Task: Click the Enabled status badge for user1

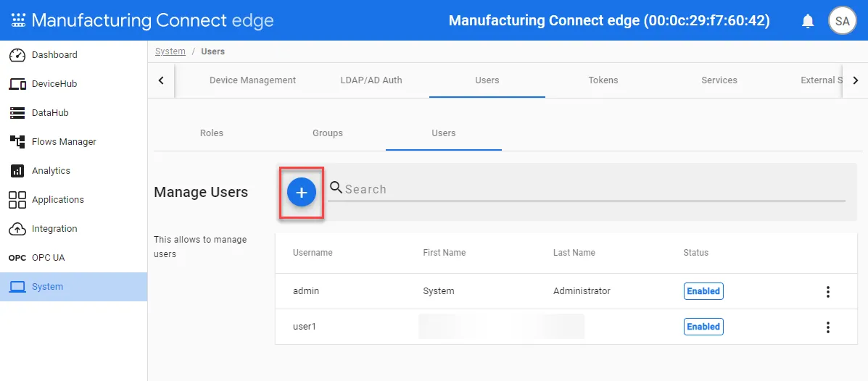Action: pyautogui.click(x=703, y=326)
